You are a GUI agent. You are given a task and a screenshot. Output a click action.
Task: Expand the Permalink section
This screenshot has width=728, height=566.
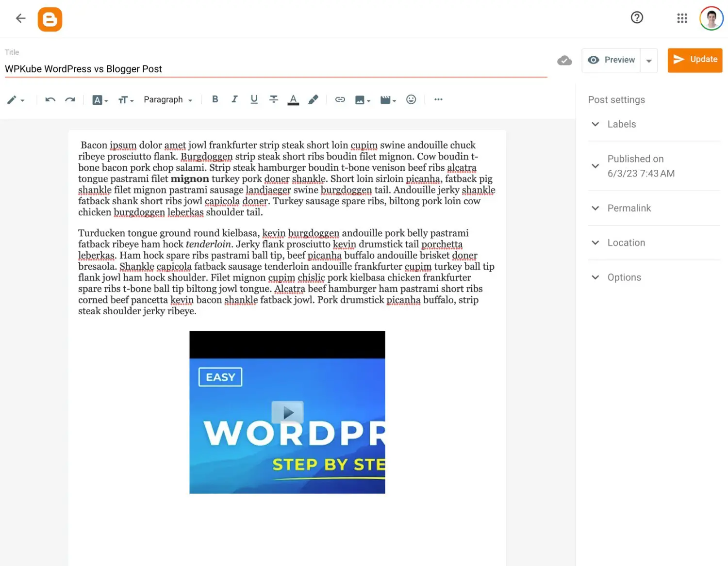(654, 208)
